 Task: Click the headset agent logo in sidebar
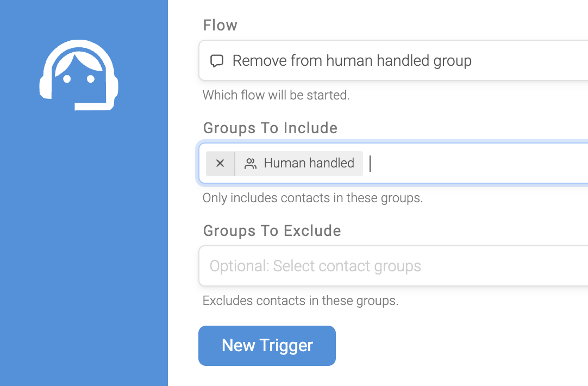(x=79, y=74)
